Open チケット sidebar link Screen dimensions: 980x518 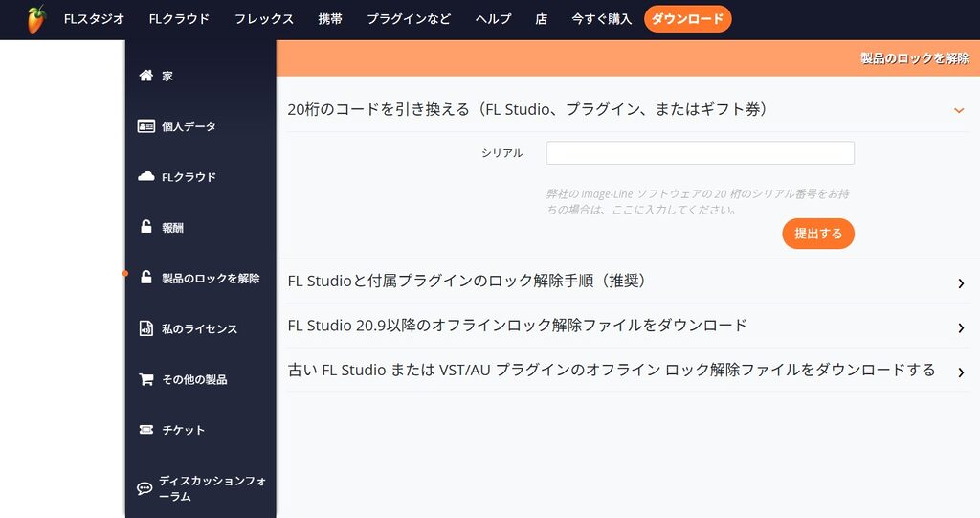pyautogui.click(x=183, y=431)
